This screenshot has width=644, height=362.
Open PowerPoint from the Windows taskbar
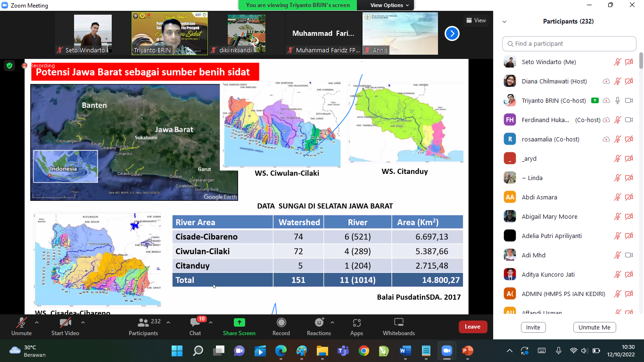coord(467,351)
